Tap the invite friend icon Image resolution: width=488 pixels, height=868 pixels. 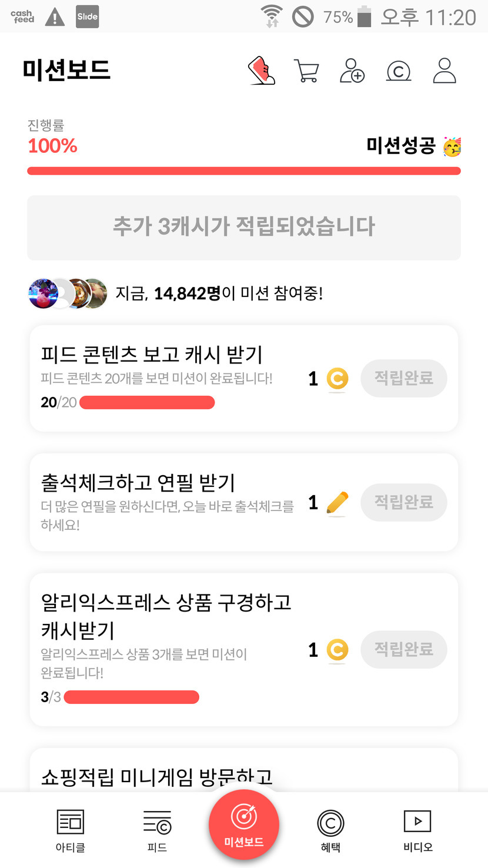tap(352, 71)
